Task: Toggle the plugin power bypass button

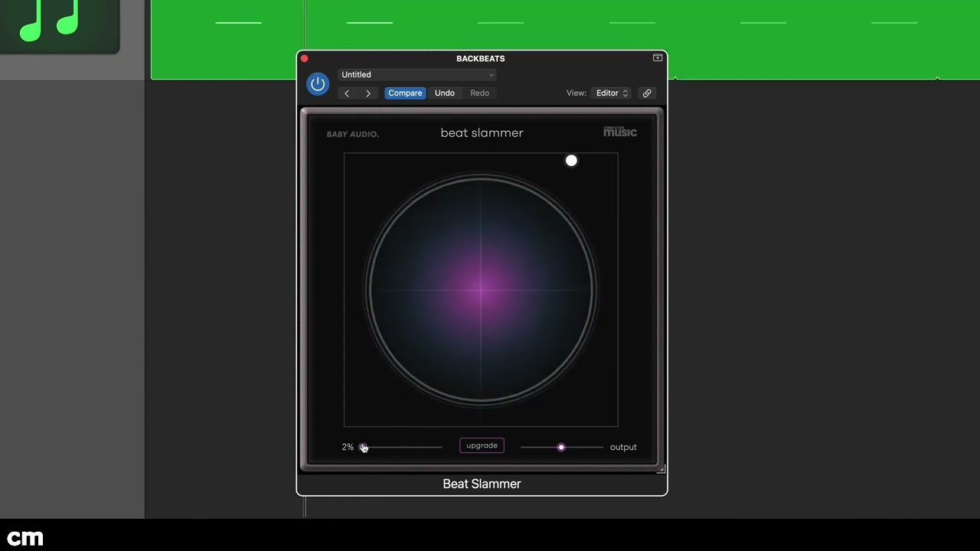Action: click(x=318, y=84)
